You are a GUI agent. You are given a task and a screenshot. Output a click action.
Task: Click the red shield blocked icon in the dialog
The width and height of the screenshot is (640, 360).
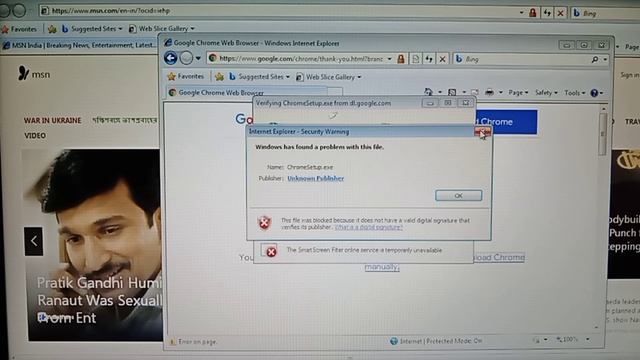(264, 222)
